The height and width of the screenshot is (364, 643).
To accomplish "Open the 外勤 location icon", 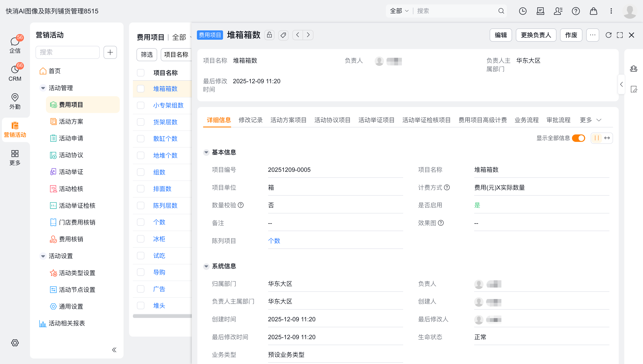I will coord(15,101).
